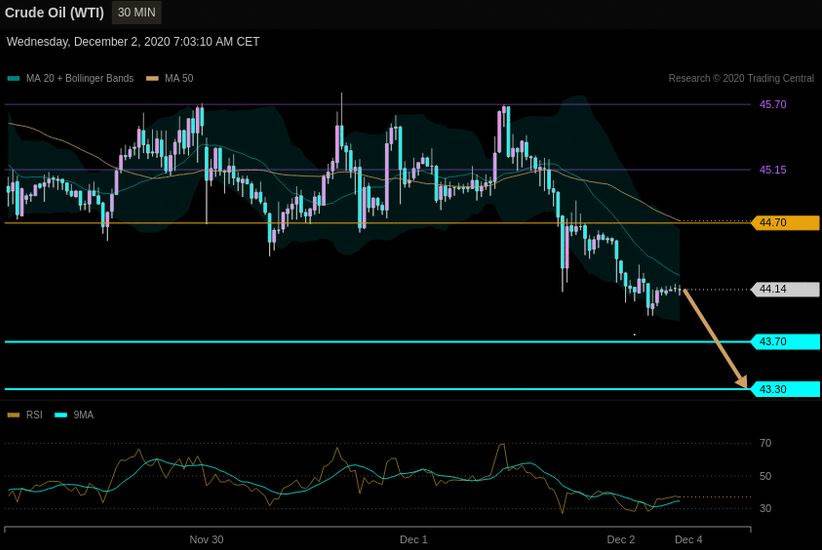Click the MA 50 legend label
Image resolution: width=822 pixels, height=550 pixels.
(179, 78)
